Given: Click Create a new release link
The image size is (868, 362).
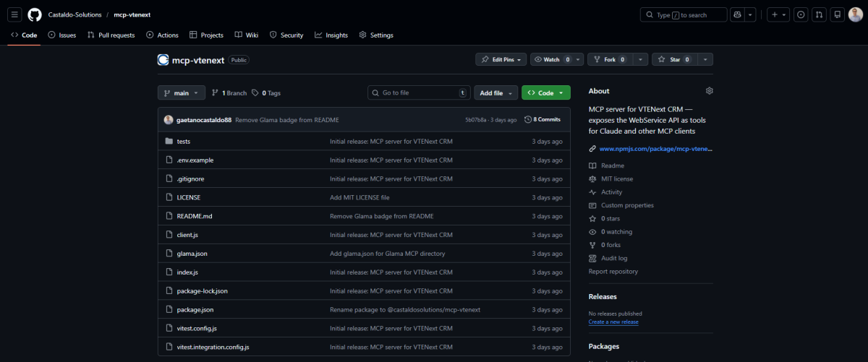Looking at the screenshot, I should click(613, 322).
